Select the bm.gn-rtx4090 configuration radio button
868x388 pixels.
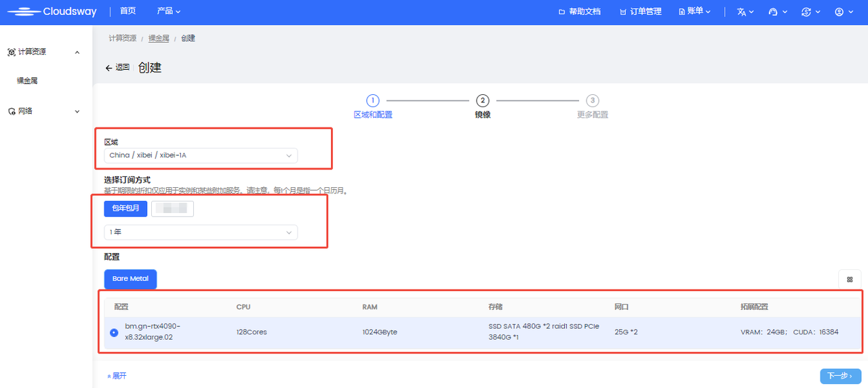point(114,332)
